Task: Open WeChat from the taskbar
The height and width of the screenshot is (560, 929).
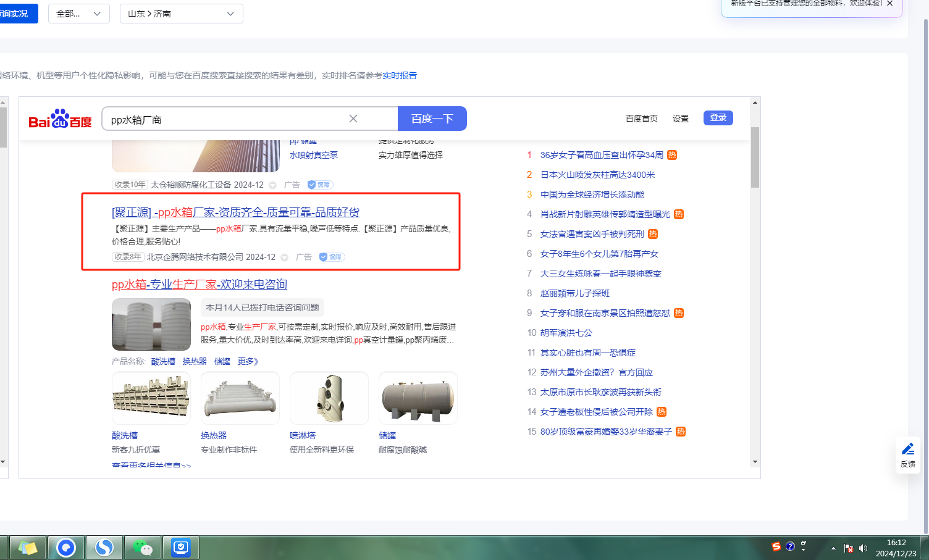Action: coord(143,548)
